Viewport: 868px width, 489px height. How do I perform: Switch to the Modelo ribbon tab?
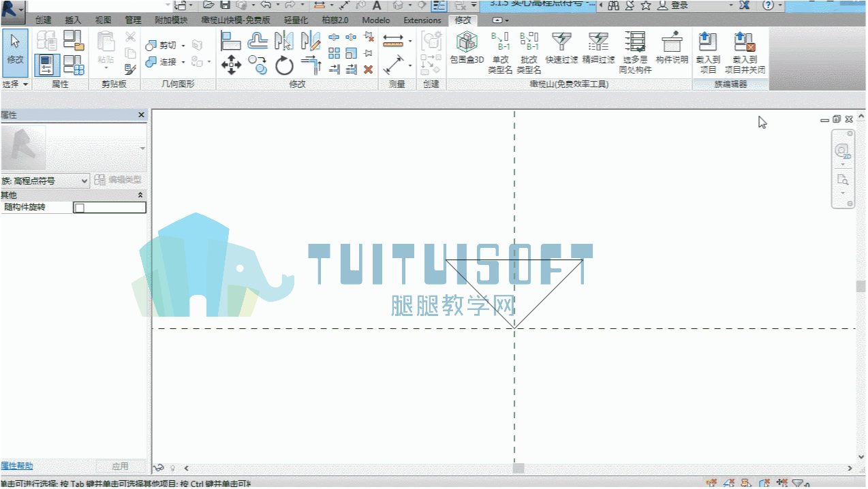pyautogui.click(x=376, y=20)
